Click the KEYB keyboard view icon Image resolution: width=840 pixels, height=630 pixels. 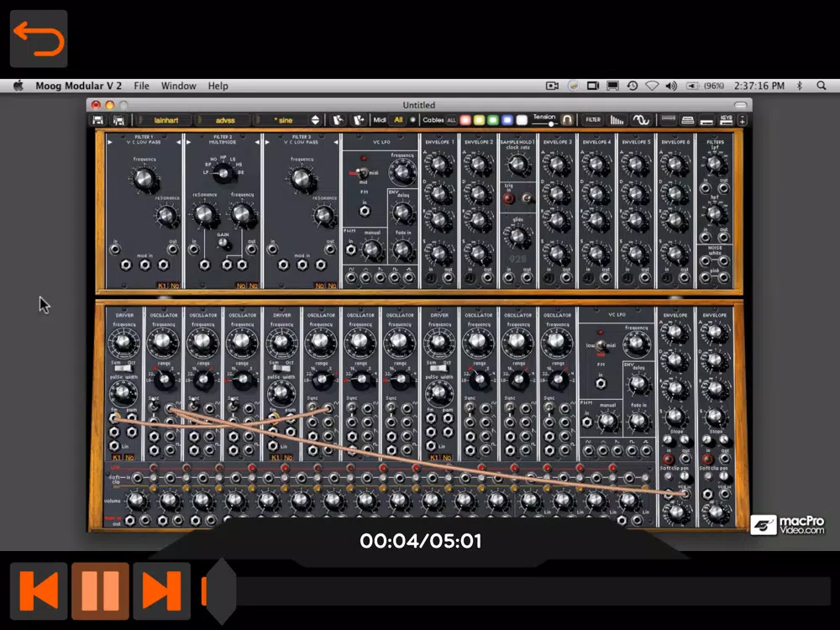point(726,120)
